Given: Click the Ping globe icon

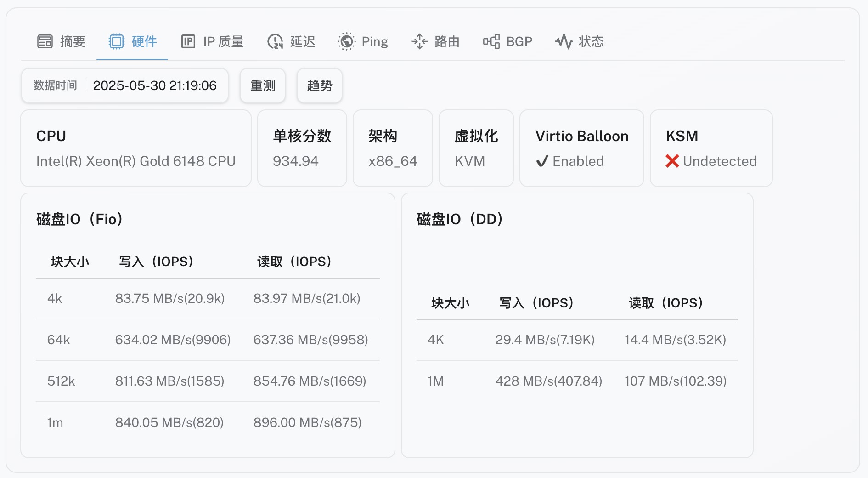Looking at the screenshot, I should (347, 41).
